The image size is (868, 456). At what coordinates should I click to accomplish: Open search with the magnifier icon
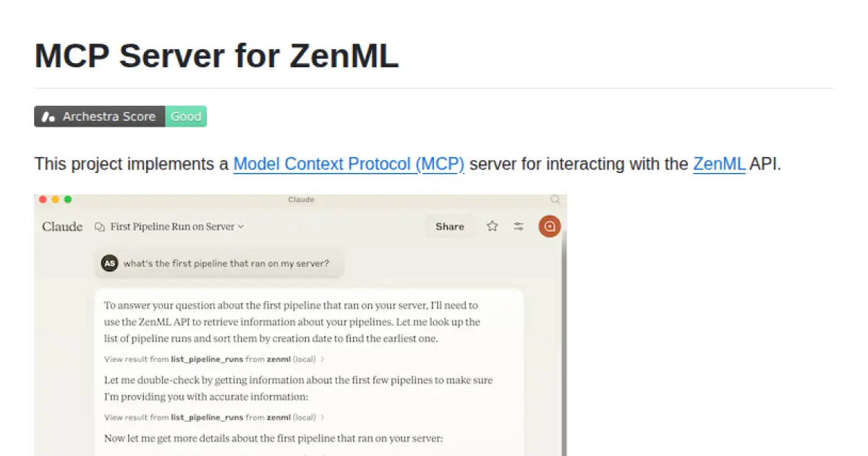(x=554, y=199)
